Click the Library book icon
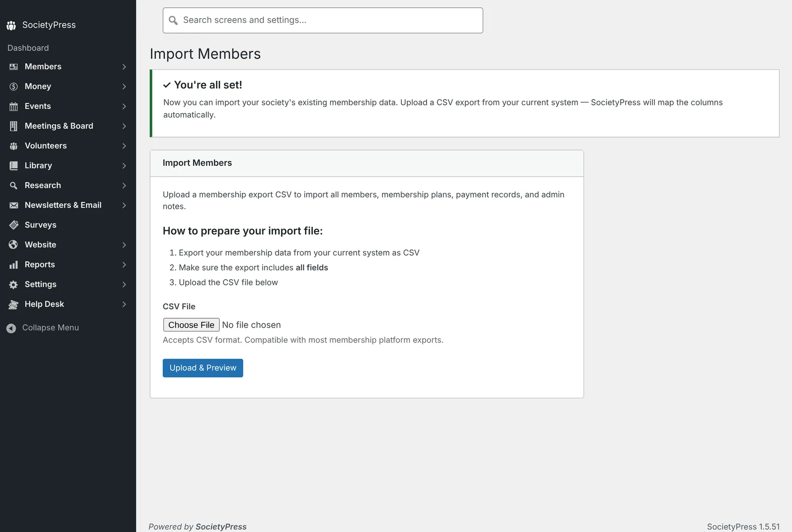Image resolution: width=792 pixels, height=532 pixels. coord(13,166)
